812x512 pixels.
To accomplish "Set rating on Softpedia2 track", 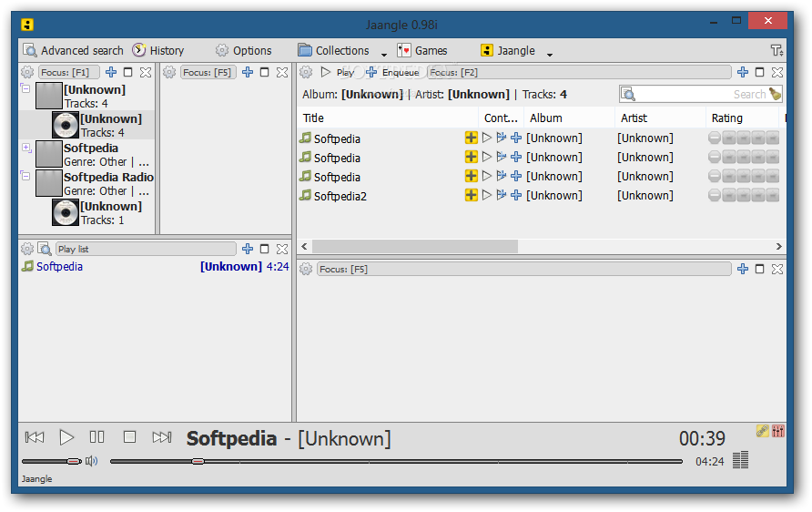I will (x=744, y=195).
